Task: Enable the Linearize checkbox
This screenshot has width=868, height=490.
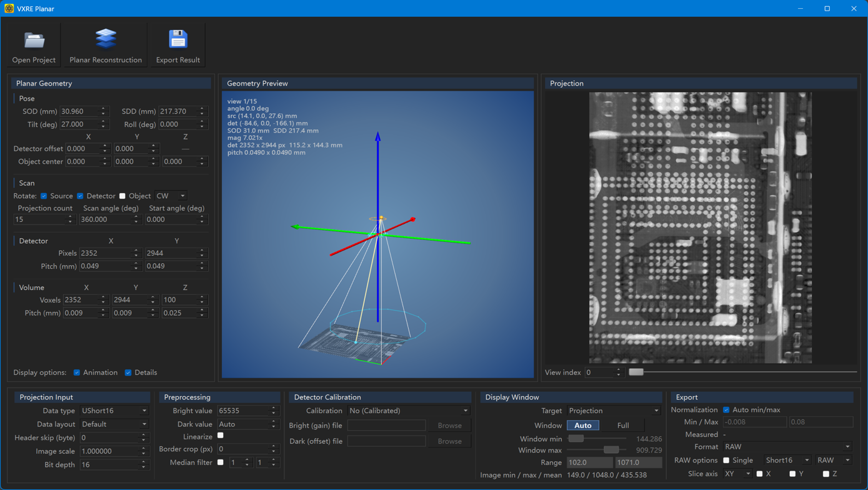Action: click(x=221, y=436)
